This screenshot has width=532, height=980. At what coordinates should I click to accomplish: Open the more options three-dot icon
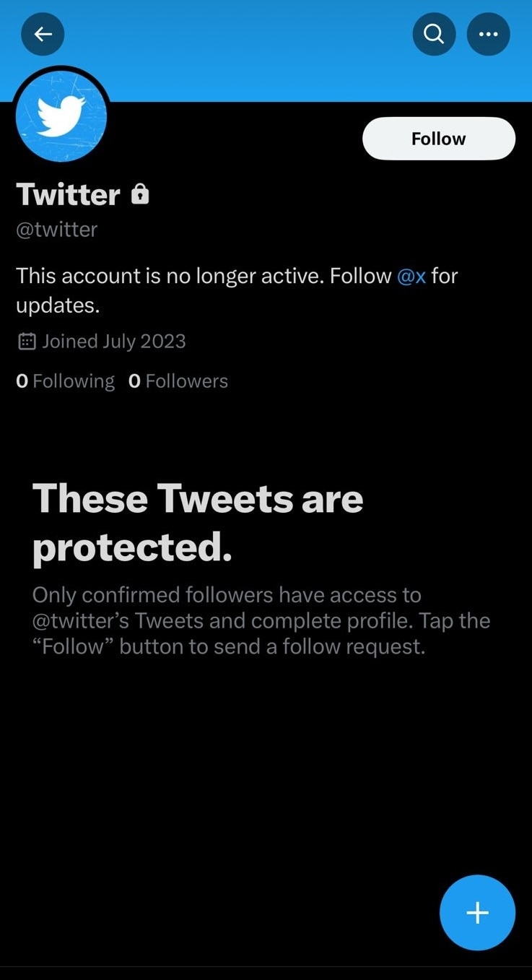pos(488,34)
